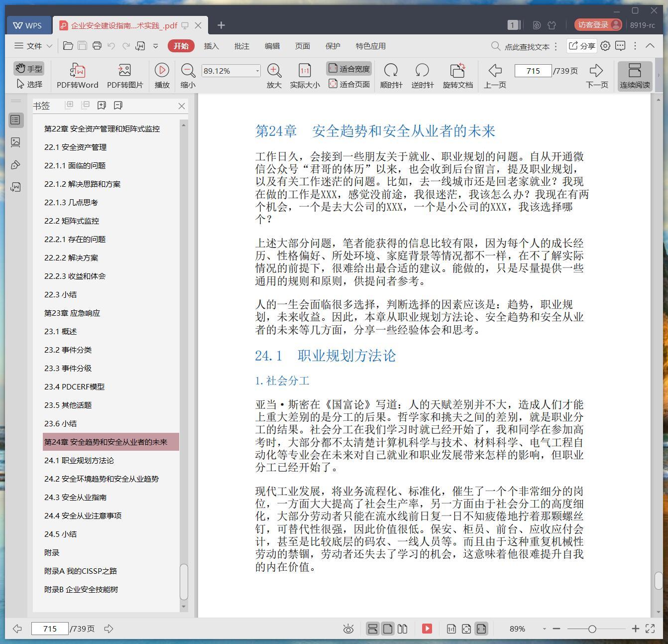Collapse the ribbon with chevron
This screenshot has width=668, height=644.
coord(650,46)
